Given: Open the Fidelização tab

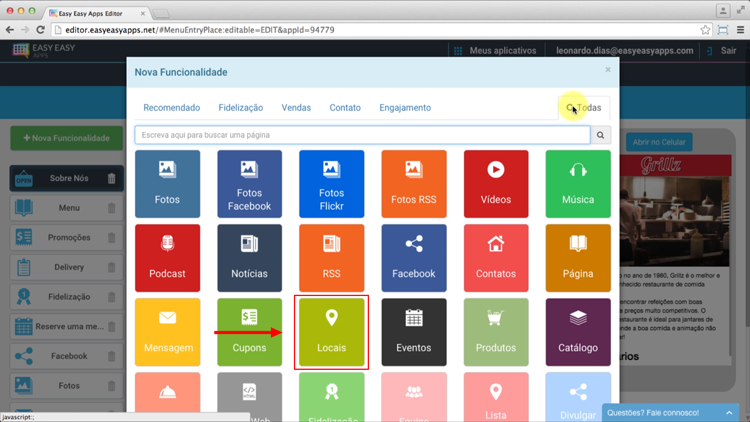Looking at the screenshot, I should tap(240, 107).
